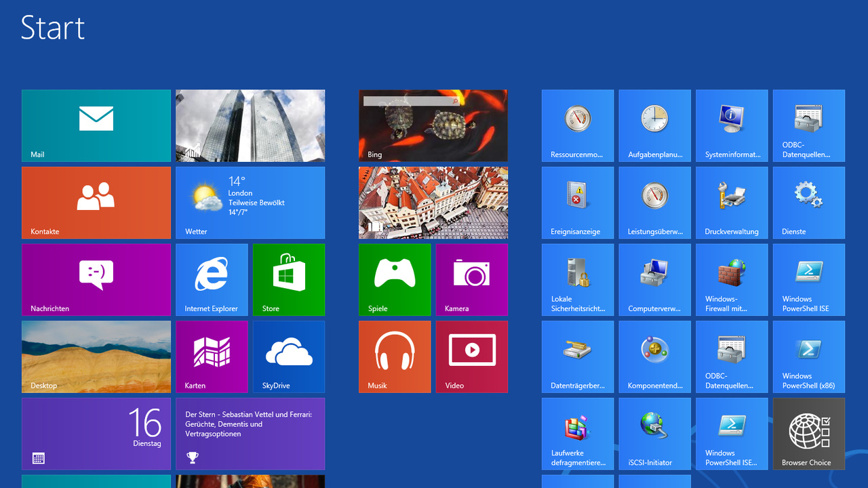Open the Druckverwaltung tile
The height and width of the screenshot is (488, 868).
[x=732, y=203]
